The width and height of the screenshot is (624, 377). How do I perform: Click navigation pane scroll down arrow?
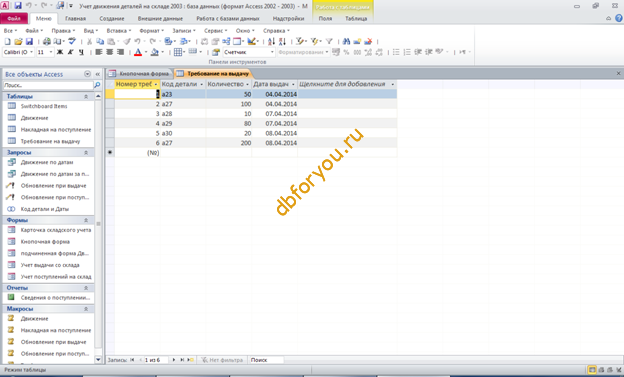[x=98, y=360]
